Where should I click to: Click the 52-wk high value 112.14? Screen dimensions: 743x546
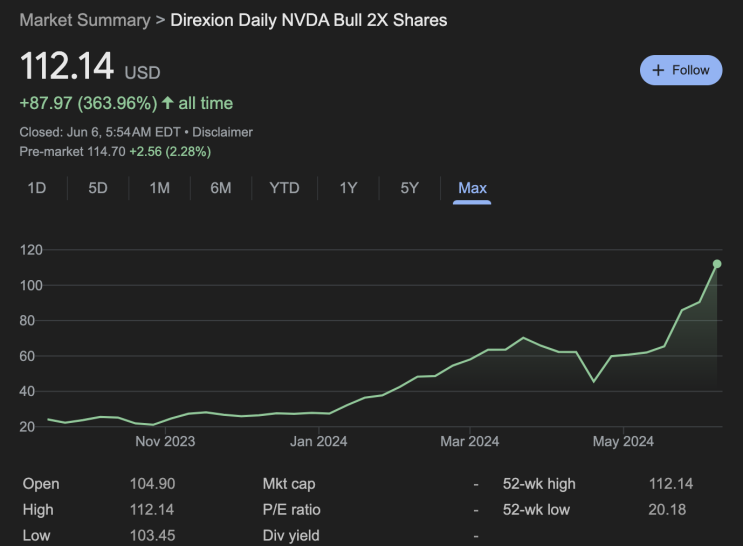[x=671, y=484]
